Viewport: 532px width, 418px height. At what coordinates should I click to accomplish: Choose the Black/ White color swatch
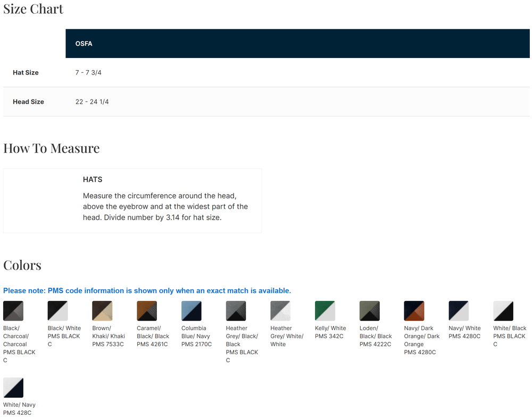click(58, 311)
